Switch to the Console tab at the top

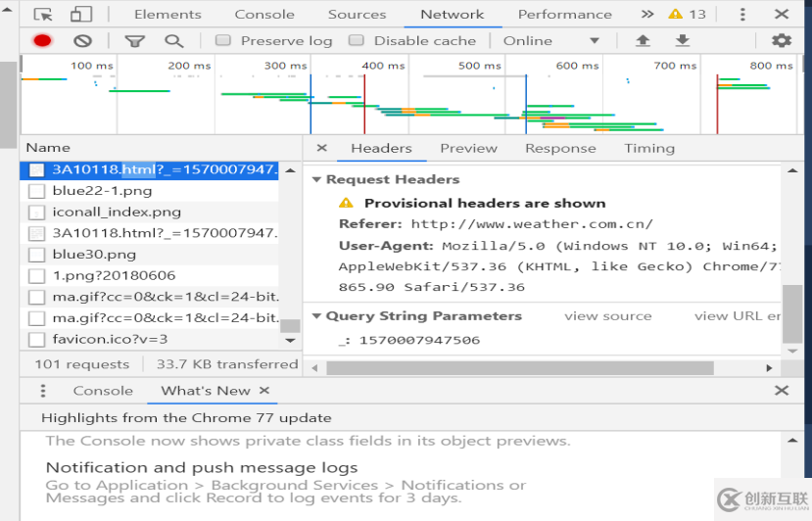[264, 15]
